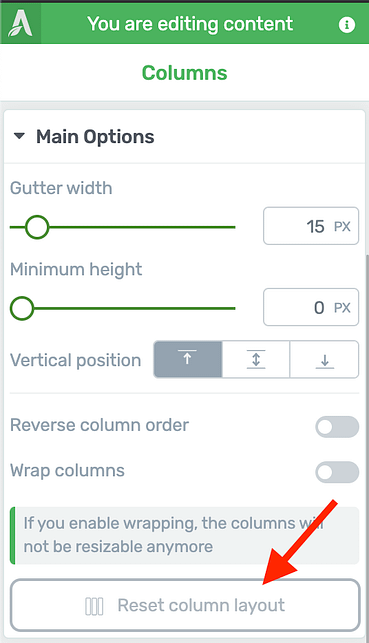Toggle Reverse column order switch
The height and width of the screenshot is (643, 369).
tap(337, 427)
